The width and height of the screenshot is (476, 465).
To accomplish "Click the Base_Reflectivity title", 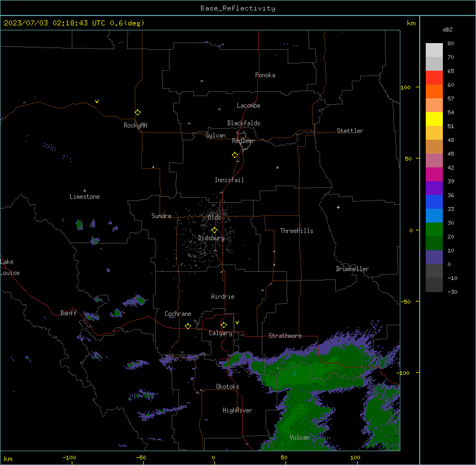I will [238, 8].
